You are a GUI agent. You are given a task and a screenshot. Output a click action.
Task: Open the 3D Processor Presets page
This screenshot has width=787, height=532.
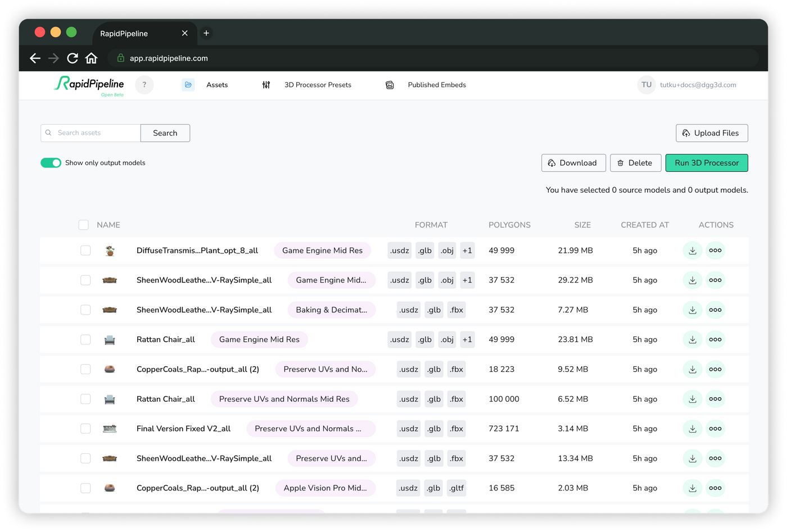point(318,84)
